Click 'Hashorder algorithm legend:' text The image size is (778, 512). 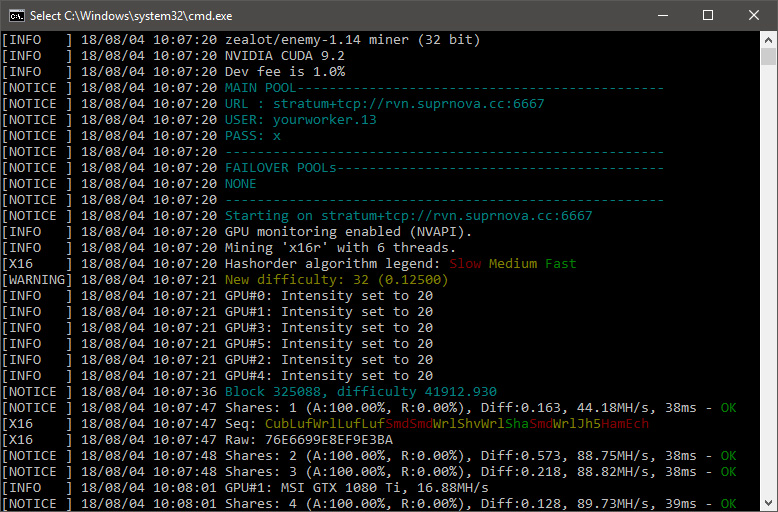click(332, 263)
